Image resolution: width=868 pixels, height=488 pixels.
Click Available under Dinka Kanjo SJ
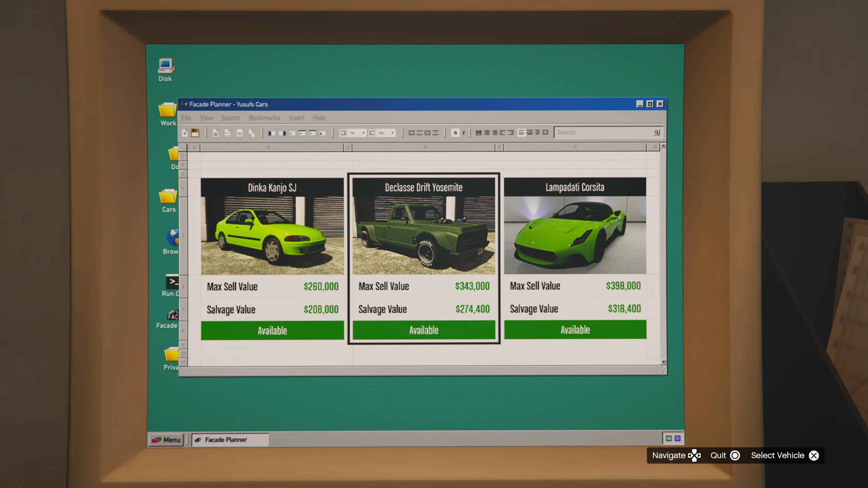[272, 330]
